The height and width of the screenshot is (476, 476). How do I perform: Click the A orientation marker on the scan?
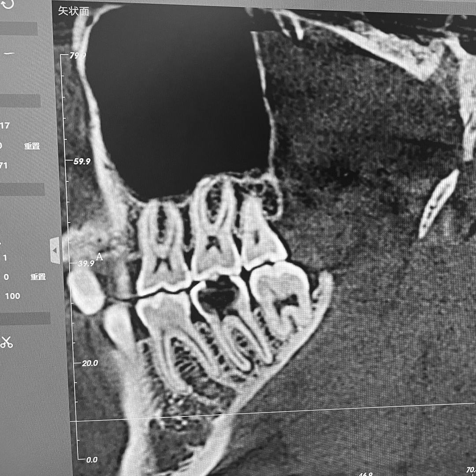point(99,257)
